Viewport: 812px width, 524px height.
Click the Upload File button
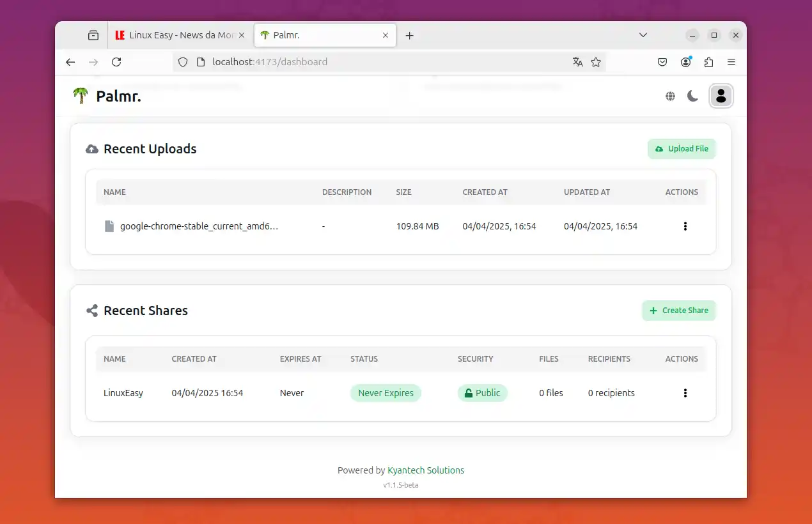[x=682, y=149]
